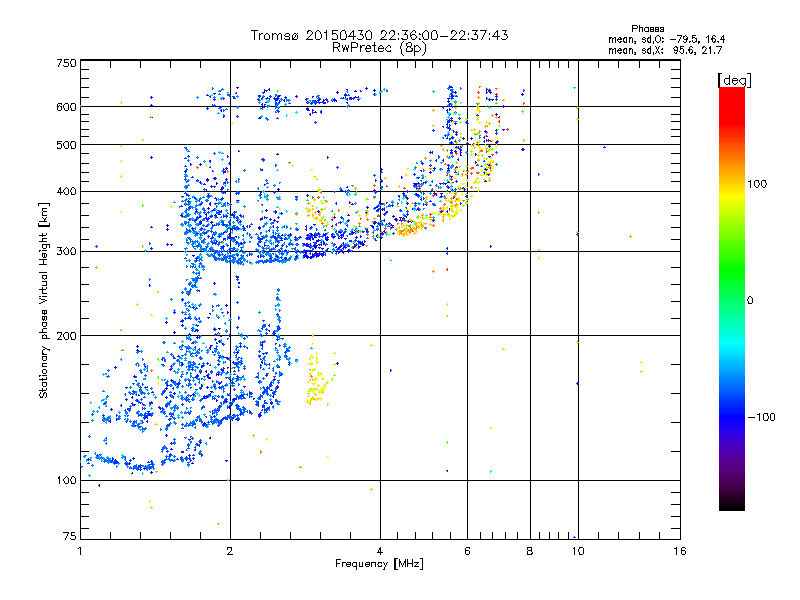Click the '6' frequency axis label
The image size is (800, 600).
(x=467, y=551)
